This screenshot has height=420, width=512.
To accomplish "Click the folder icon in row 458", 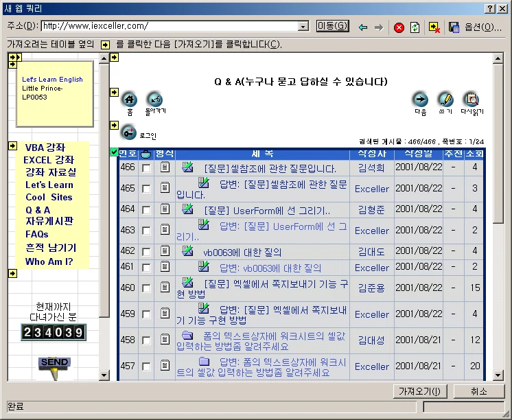I will (187, 335).
